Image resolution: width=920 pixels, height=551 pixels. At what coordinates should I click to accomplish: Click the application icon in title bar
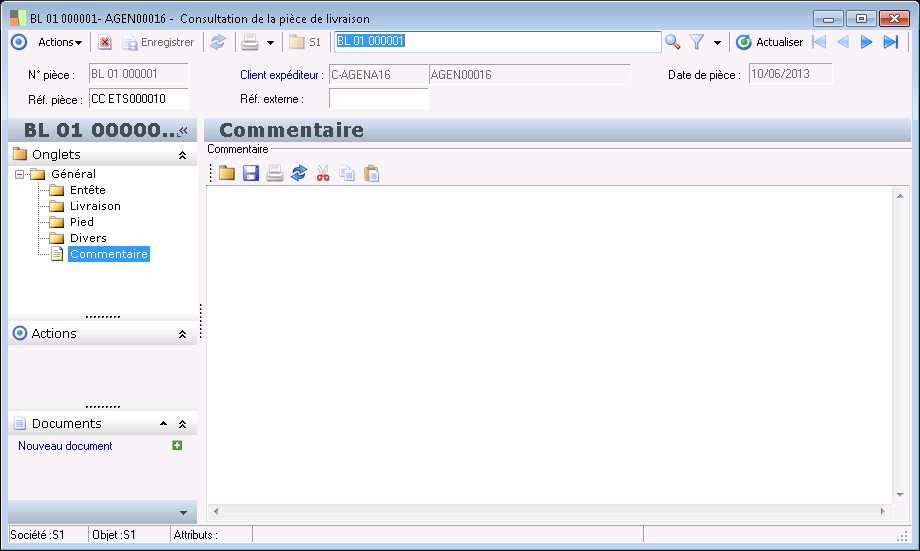[x=18, y=18]
